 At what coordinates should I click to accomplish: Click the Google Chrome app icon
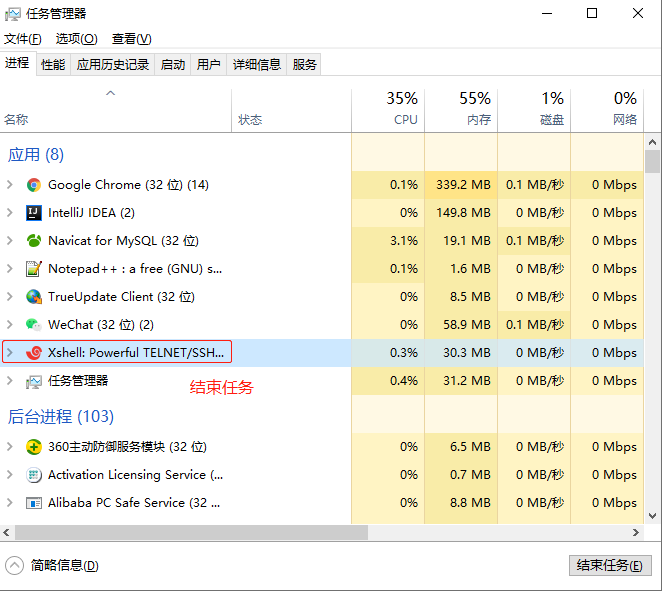pyautogui.click(x=34, y=185)
